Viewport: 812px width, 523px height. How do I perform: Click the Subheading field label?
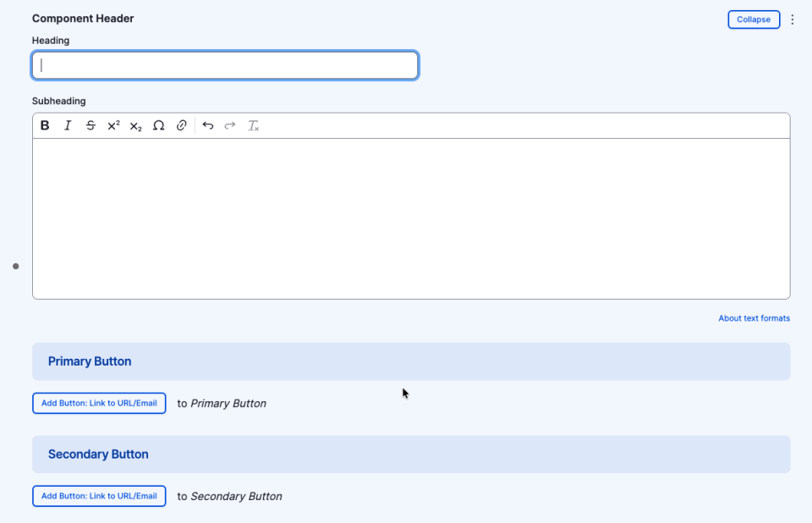(x=59, y=101)
